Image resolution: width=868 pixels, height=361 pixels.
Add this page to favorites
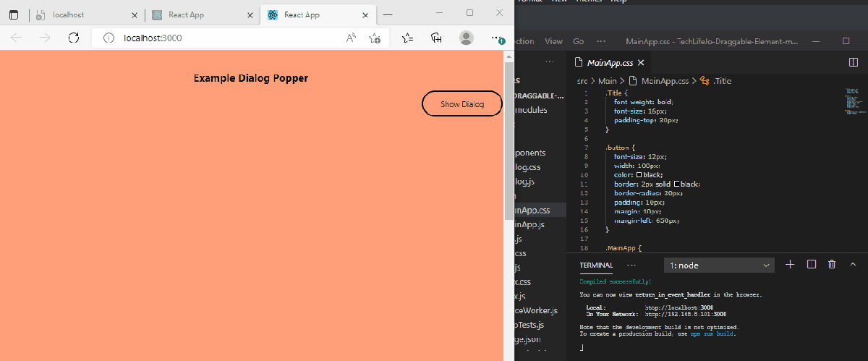[375, 38]
